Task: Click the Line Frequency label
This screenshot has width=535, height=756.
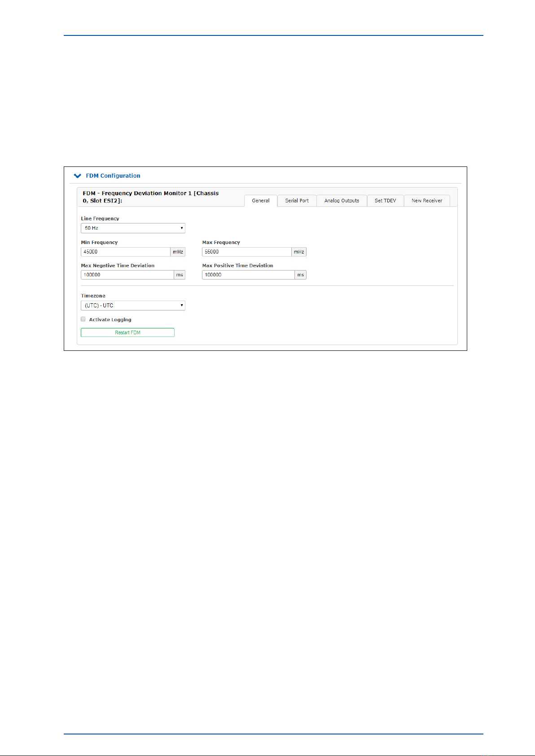Action: click(100, 218)
